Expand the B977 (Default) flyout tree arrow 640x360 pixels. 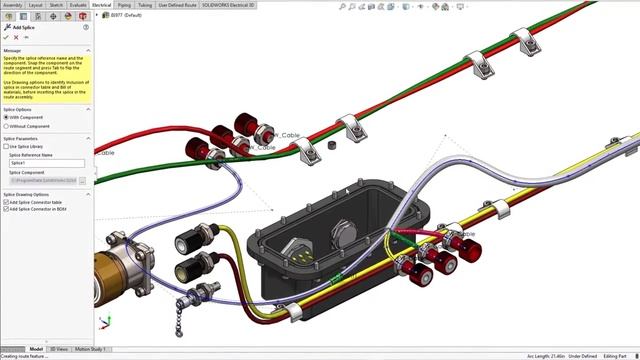coord(97,15)
